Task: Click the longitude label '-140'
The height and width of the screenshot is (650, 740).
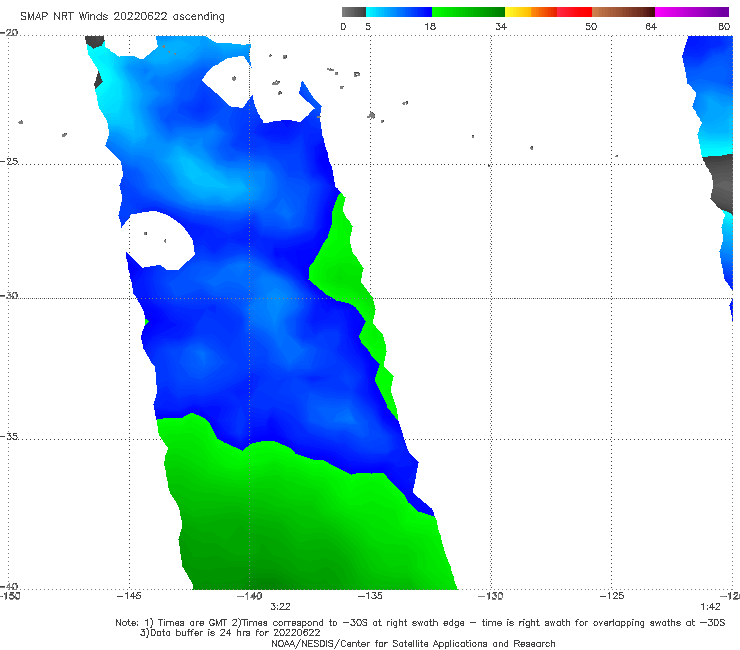Action: tap(249, 596)
